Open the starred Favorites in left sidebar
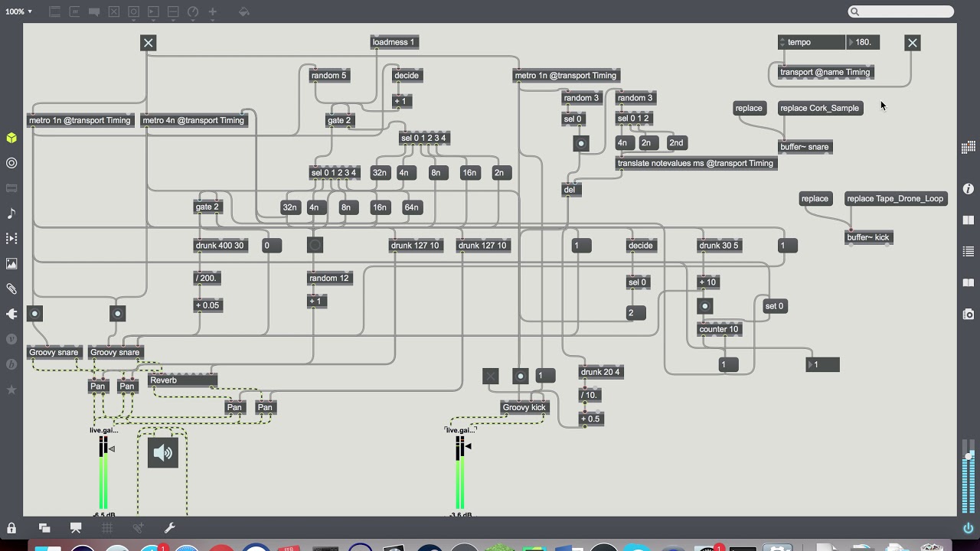 pos(11,390)
